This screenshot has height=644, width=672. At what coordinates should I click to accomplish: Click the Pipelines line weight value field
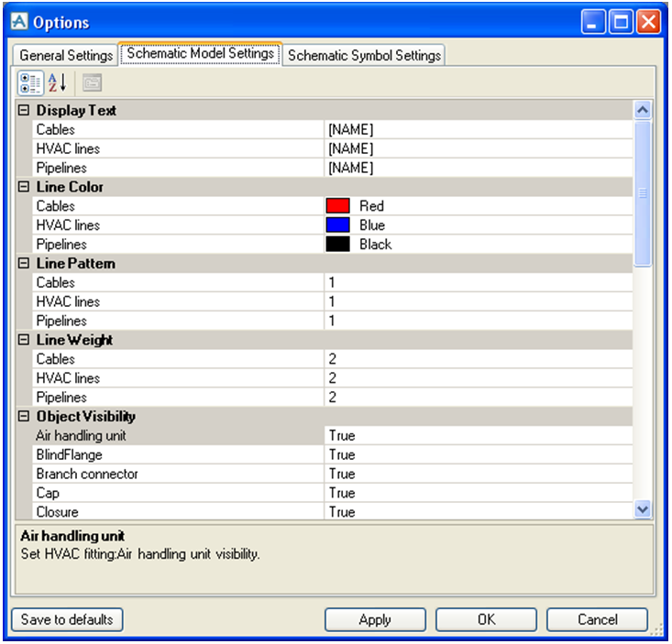(477, 398)
